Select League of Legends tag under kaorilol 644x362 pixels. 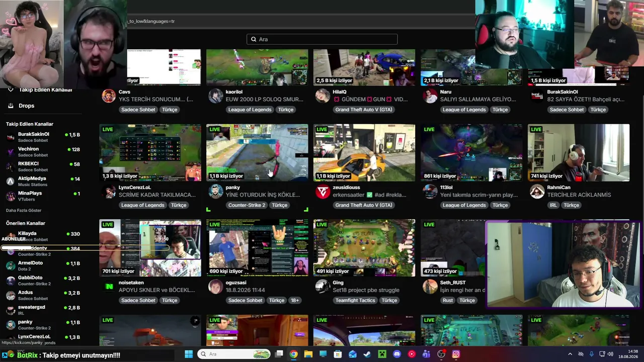(250, 110)
